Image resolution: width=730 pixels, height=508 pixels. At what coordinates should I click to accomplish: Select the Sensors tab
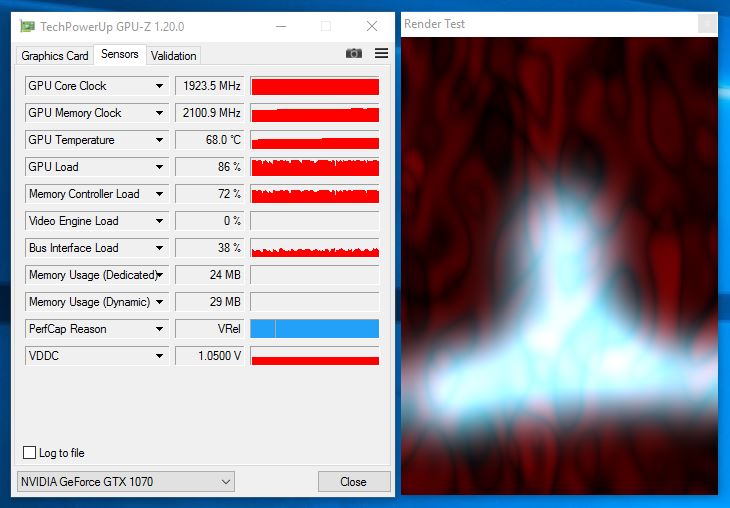point(120,54)
